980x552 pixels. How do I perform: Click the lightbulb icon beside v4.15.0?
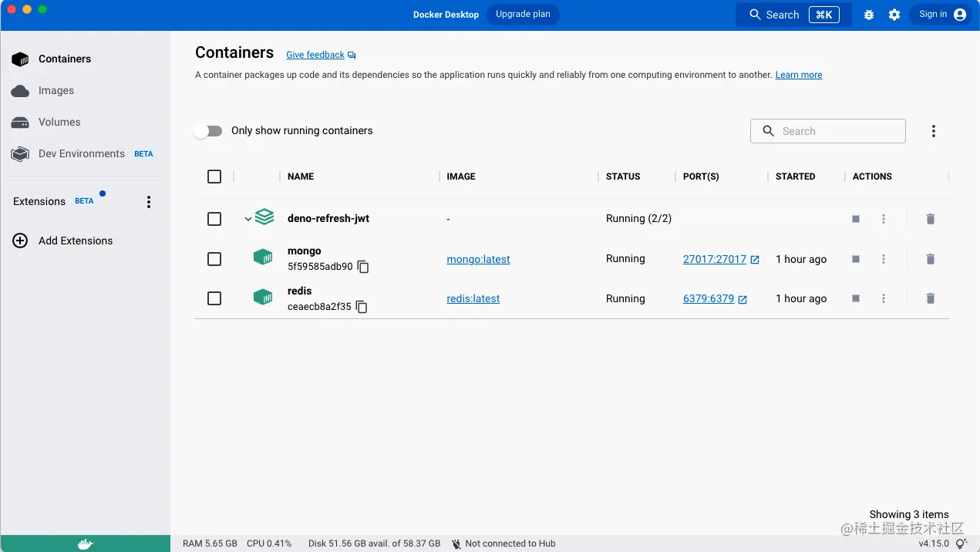tap(961, 544)
